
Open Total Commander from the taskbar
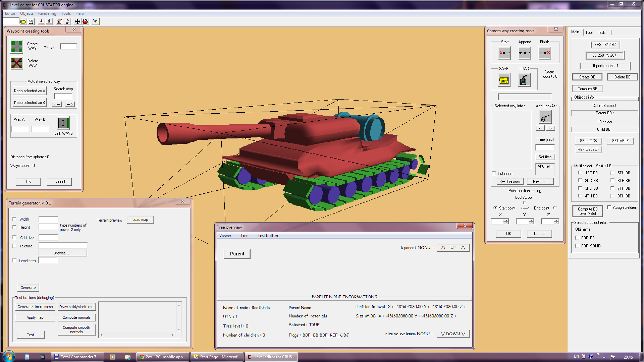[x=77, y=357]
